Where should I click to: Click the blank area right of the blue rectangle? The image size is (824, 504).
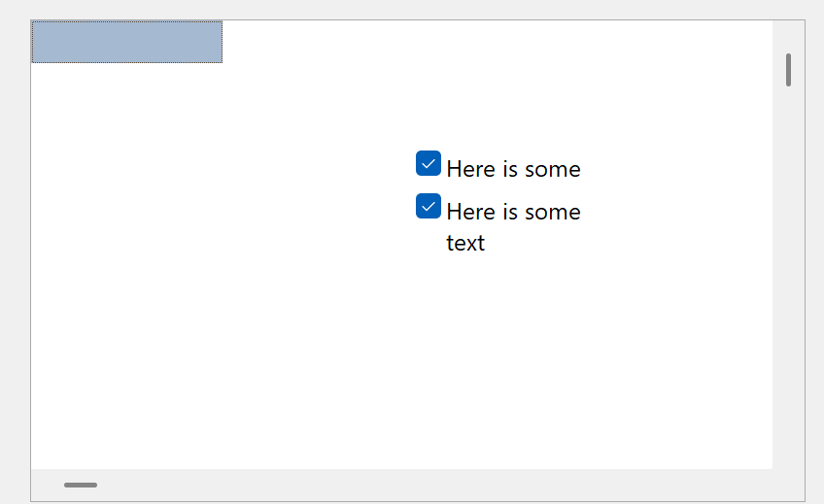click(486, 42)
